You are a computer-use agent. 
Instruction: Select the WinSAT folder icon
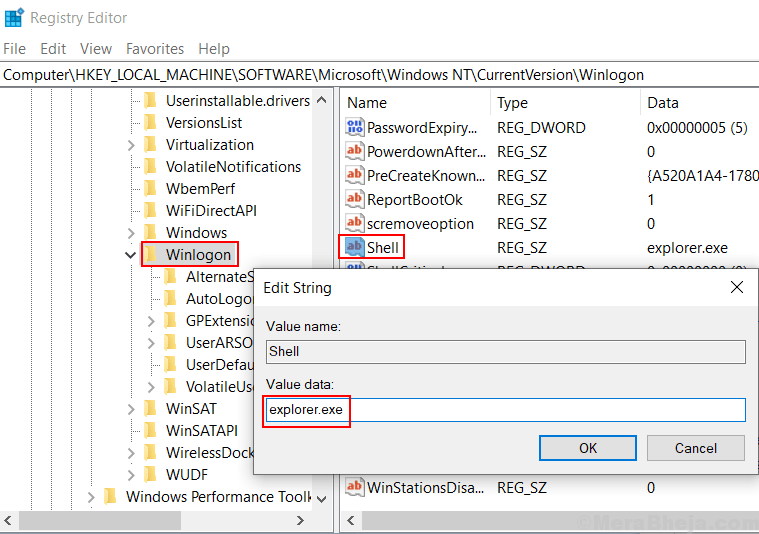coord(151,409)
